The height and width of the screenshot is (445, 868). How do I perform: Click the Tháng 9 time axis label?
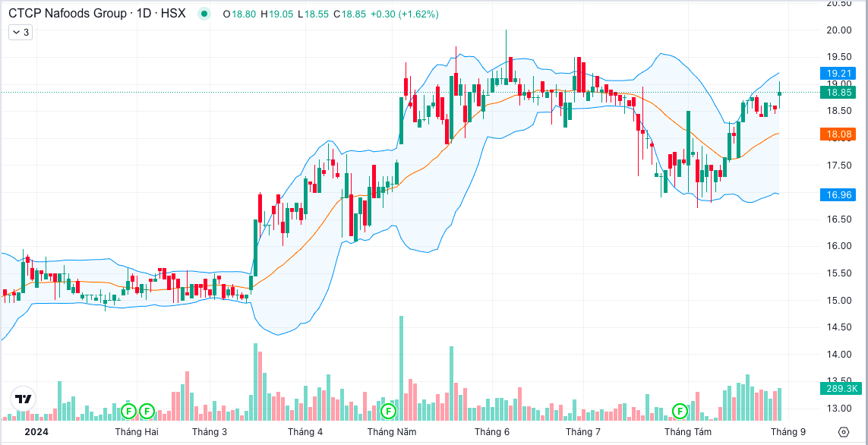tap(788, 432)
